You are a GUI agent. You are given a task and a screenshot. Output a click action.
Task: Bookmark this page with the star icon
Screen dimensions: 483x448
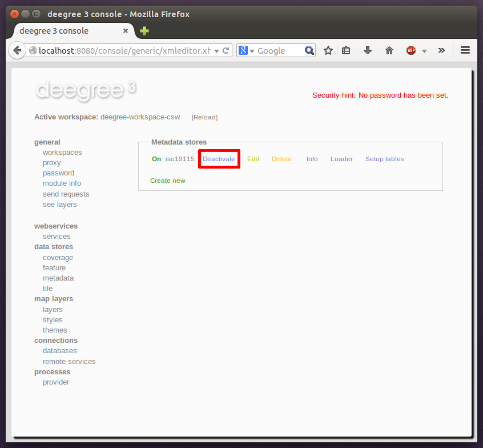[x=328, y=50]
